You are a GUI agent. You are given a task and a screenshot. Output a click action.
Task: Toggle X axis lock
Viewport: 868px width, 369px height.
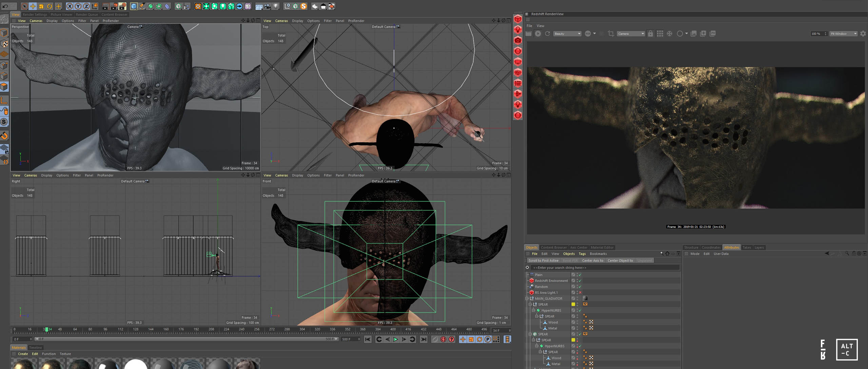point(70,6)
